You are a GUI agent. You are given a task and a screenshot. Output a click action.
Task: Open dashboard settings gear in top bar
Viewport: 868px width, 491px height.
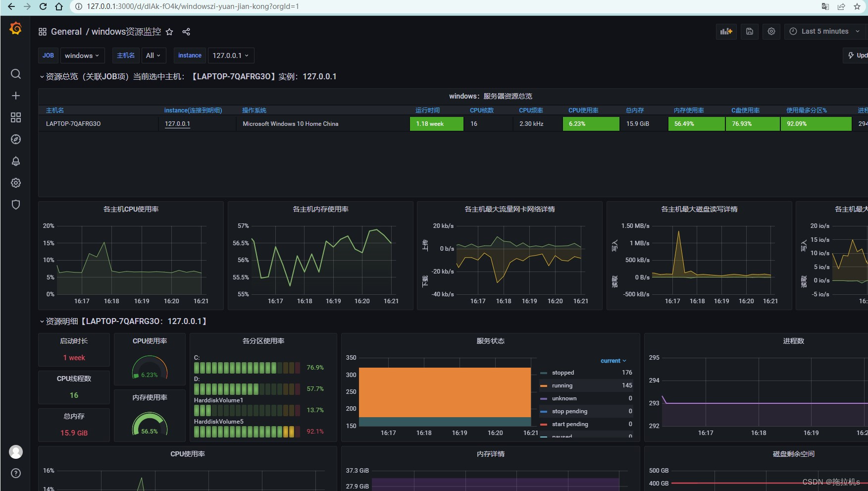tap(771, 31)
